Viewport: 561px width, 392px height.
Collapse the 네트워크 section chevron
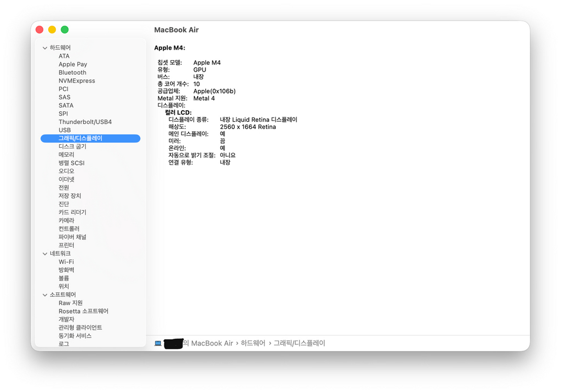tap(45, 254)
